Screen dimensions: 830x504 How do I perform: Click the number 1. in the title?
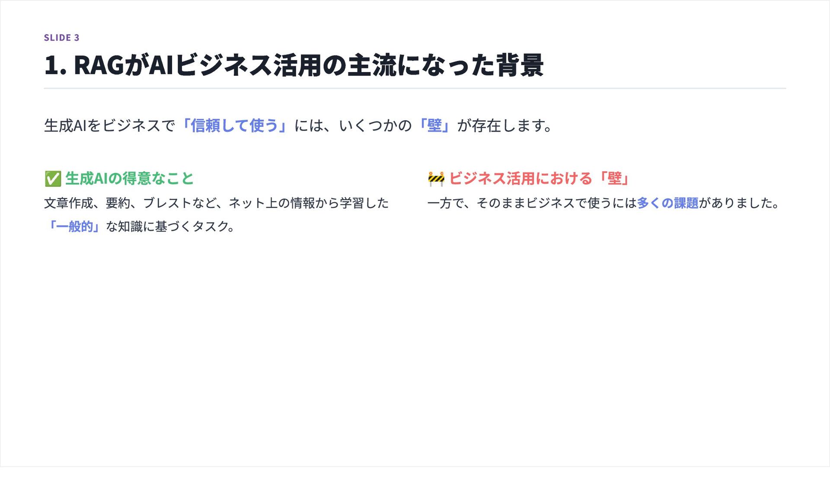(x=55, y=66)
